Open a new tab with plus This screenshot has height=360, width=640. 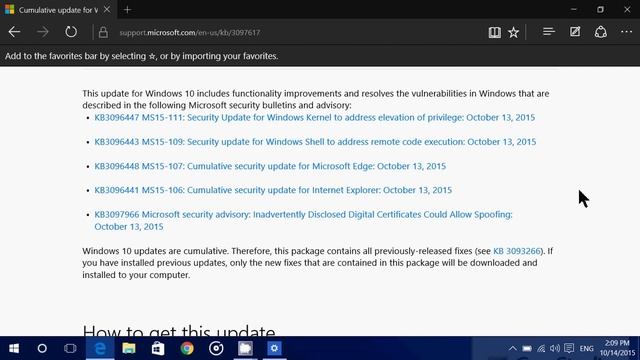(127, 9)
